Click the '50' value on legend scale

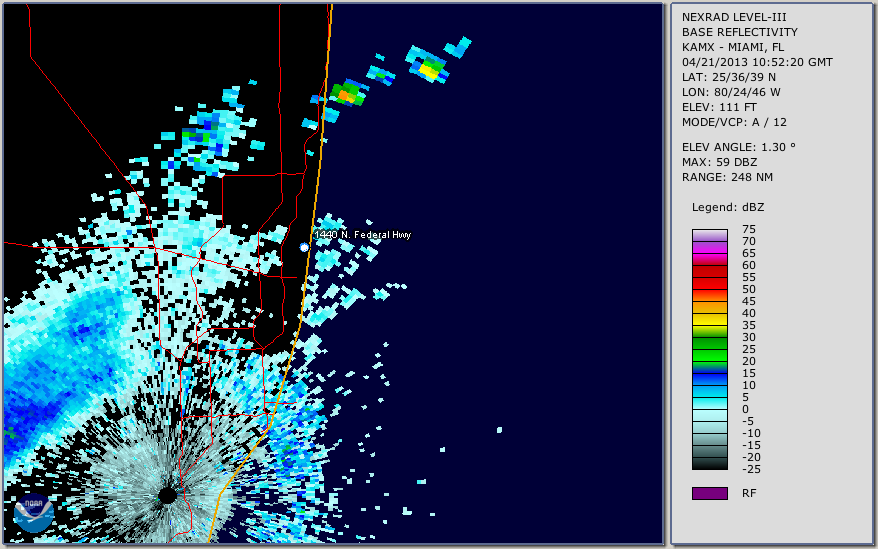click(749, 289)
